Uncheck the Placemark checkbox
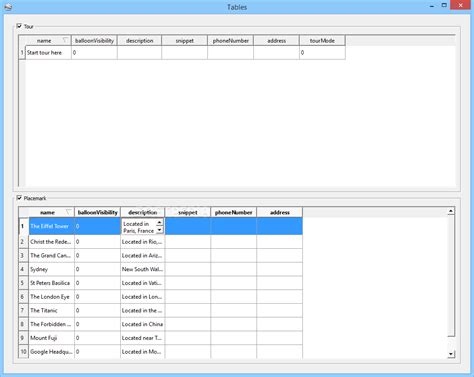The height and width of the screenshot is (377, 474). point(19,198)
